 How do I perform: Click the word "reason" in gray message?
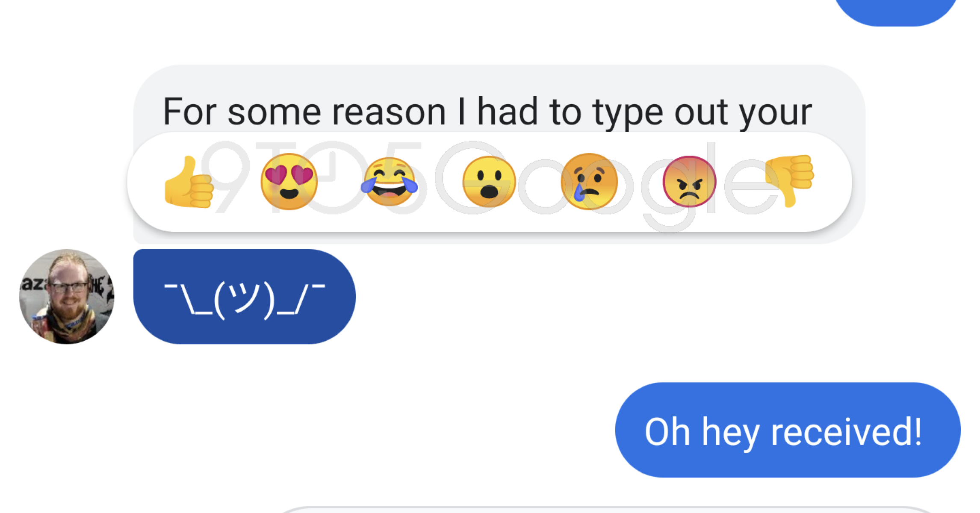click(389, 112)
